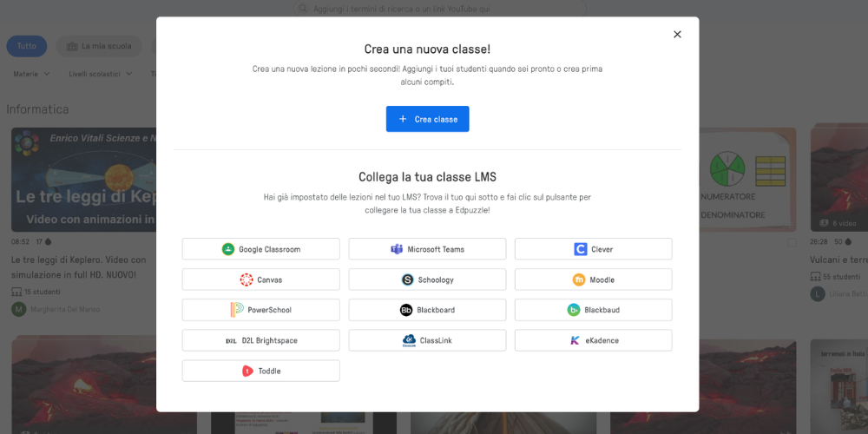Pick the Moodle logo icon

578,279
